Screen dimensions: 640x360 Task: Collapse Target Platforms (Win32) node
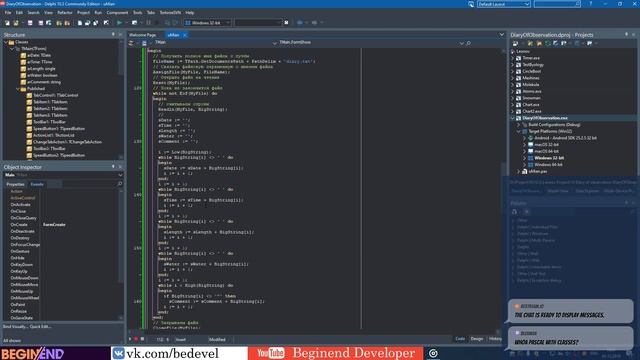point(518,131)
